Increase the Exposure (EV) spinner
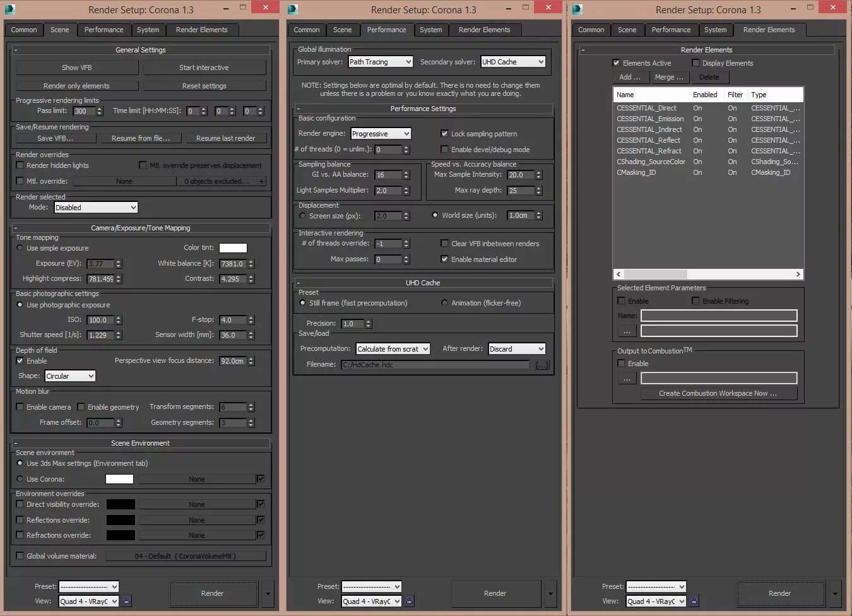 tap(119, 261)
